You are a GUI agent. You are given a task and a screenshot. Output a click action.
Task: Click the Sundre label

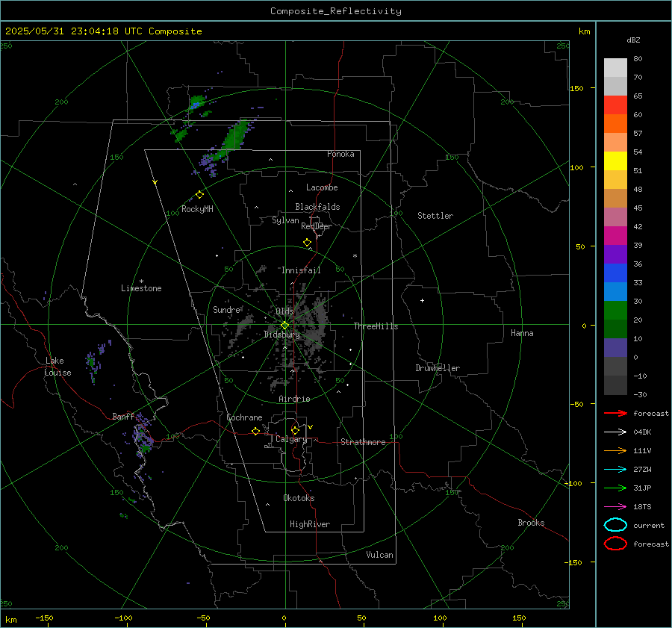point(226,310)
